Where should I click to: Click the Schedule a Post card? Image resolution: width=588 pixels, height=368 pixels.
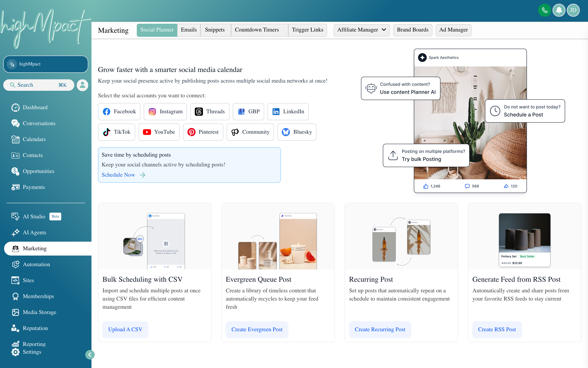[525, 111]
